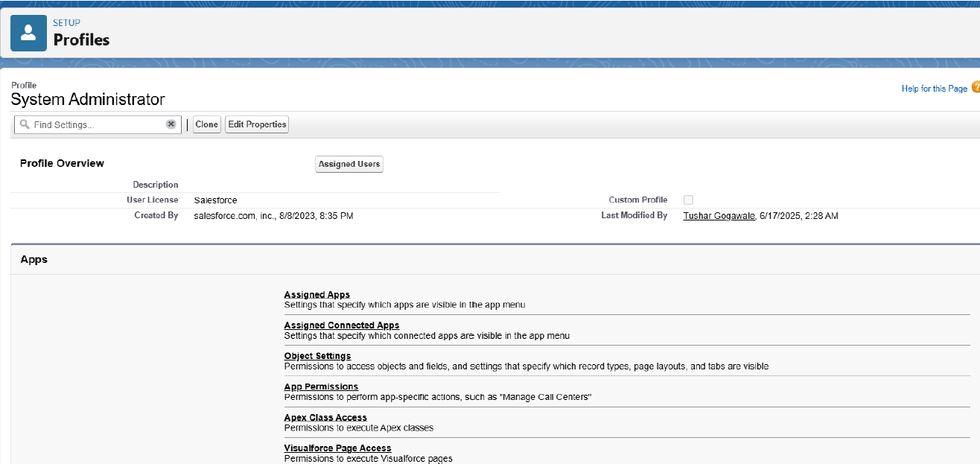Click the User License value Salesforce
Screen dimensions: 980x464
coord(215,200)
